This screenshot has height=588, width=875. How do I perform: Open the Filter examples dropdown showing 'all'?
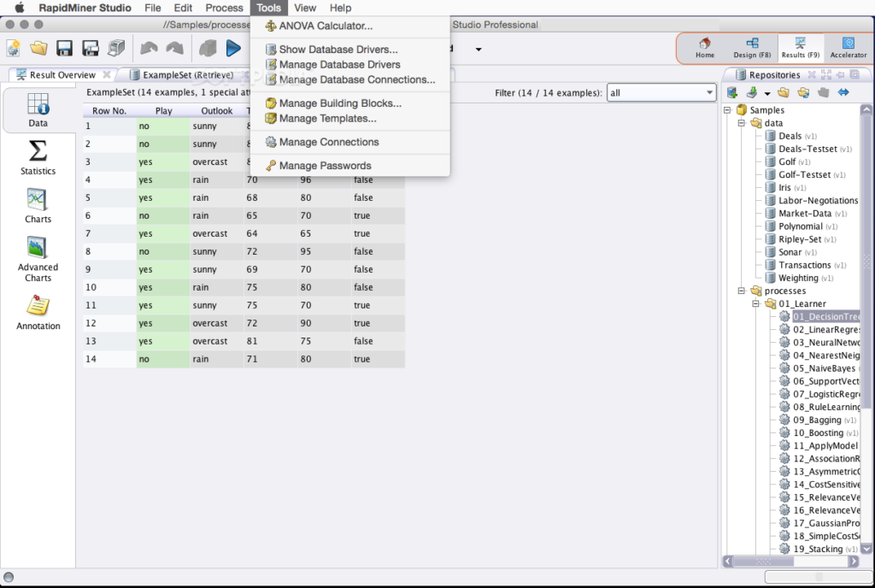(x=661, y=92)
